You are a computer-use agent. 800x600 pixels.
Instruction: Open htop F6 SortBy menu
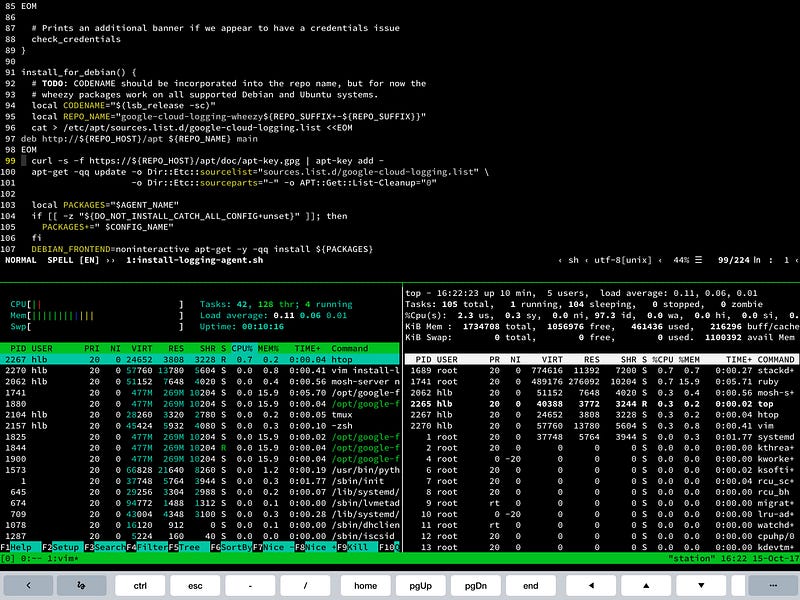point(231,547)
